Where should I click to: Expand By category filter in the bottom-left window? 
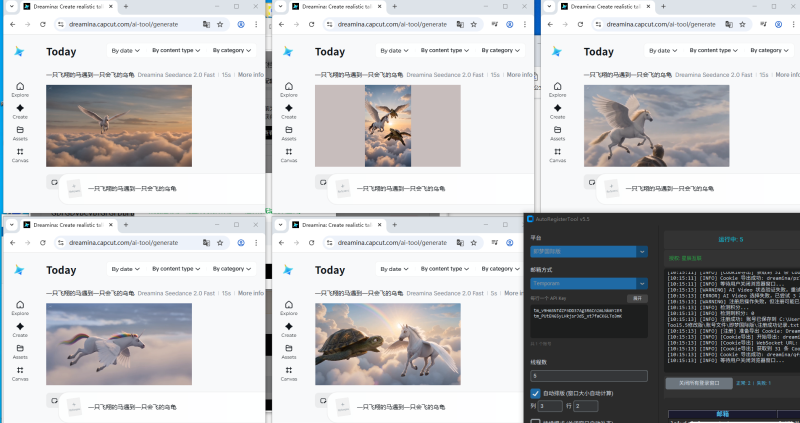coord(232,269)
